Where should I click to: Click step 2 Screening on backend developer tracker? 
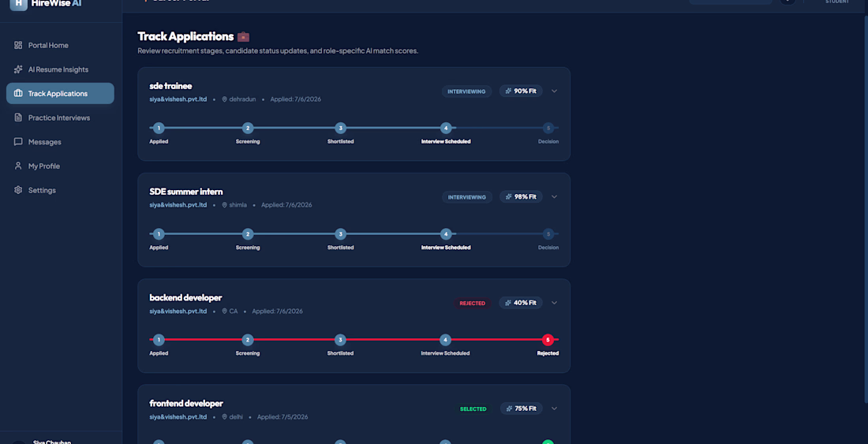(248, 340)
